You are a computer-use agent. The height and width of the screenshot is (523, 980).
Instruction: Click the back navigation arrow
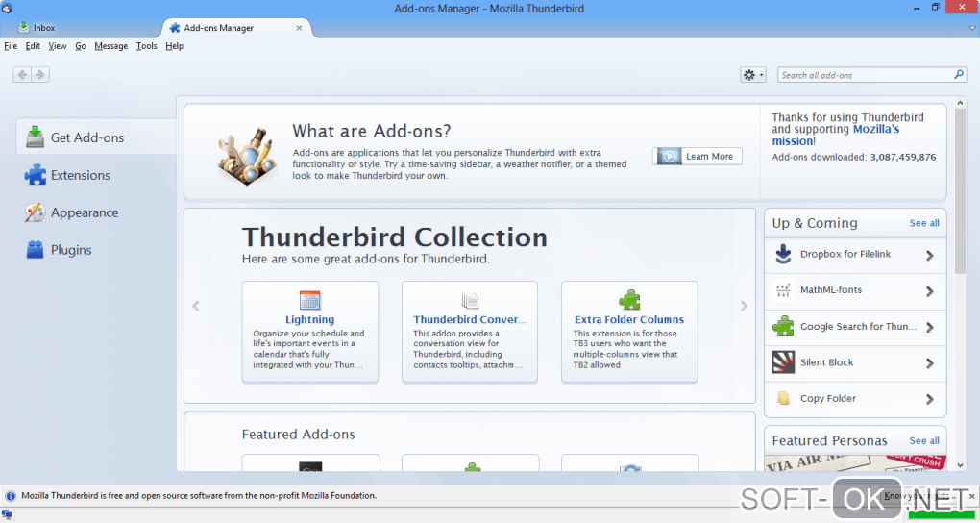click(22, 74)
